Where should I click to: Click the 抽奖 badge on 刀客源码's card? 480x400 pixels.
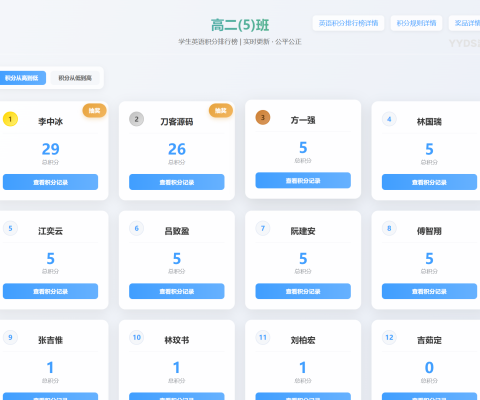(x=221, y=111)
